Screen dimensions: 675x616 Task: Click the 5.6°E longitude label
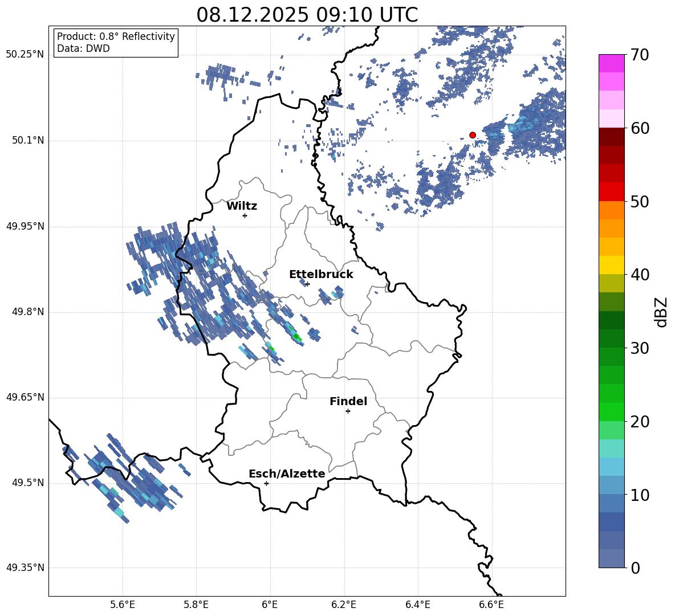[x=123, y=605]
